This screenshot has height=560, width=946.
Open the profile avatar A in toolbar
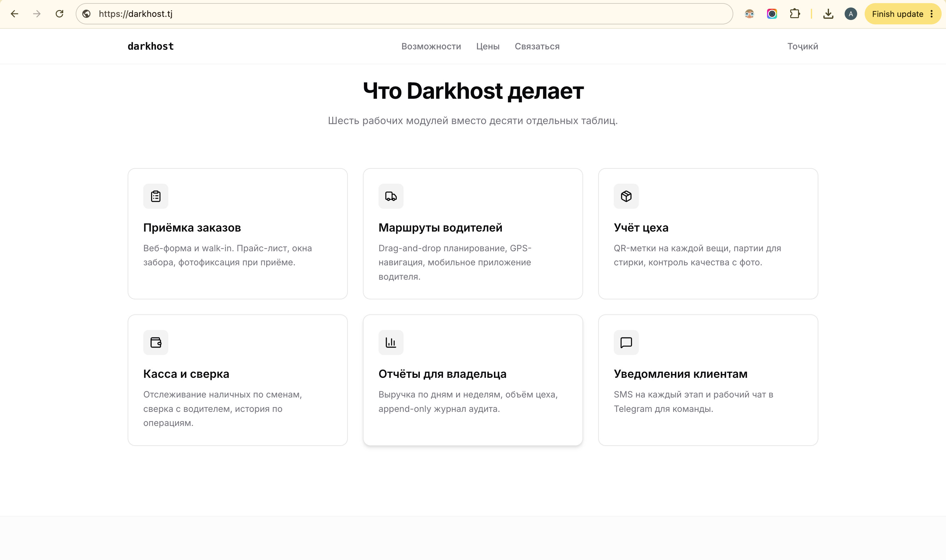[x=851, y=14]
